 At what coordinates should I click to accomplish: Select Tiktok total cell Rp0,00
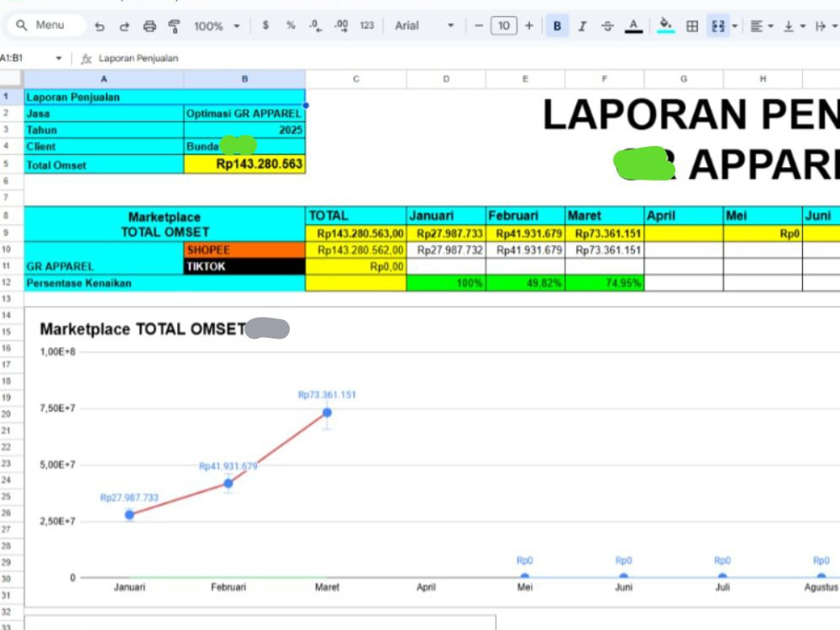(x=355, y=266)
